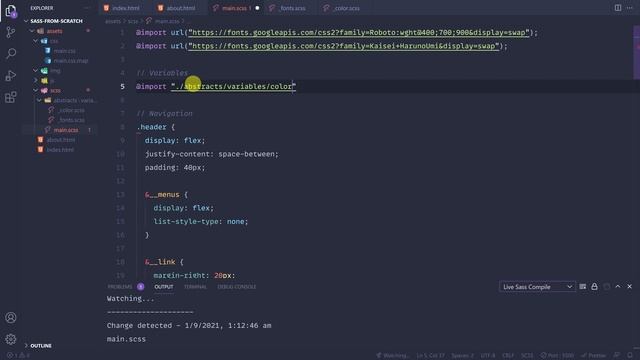Follow the Roboto Google Fonts URL
640x360 pixels.
point(358,32)
